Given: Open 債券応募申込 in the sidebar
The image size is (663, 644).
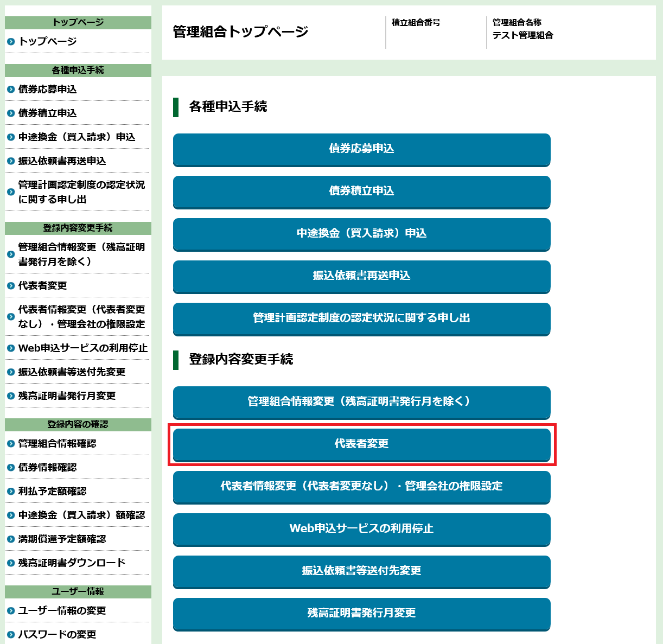Looking at the screenshot, I should [47, 89].
